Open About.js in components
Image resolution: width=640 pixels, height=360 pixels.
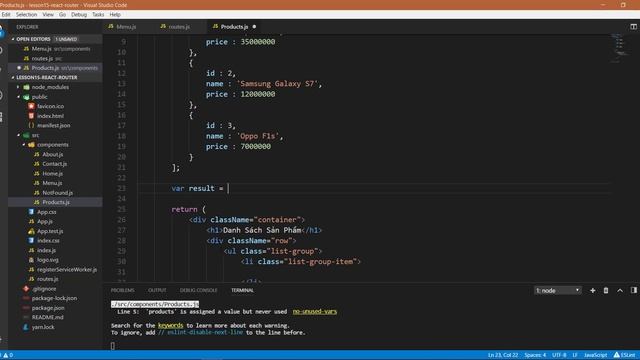pos(53,154)
